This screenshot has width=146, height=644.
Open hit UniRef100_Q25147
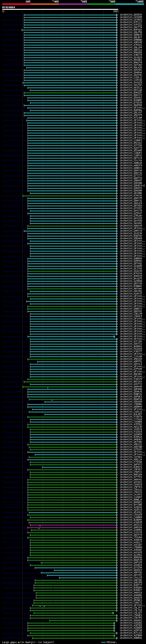pyautogui.click(x=131, y=213)
